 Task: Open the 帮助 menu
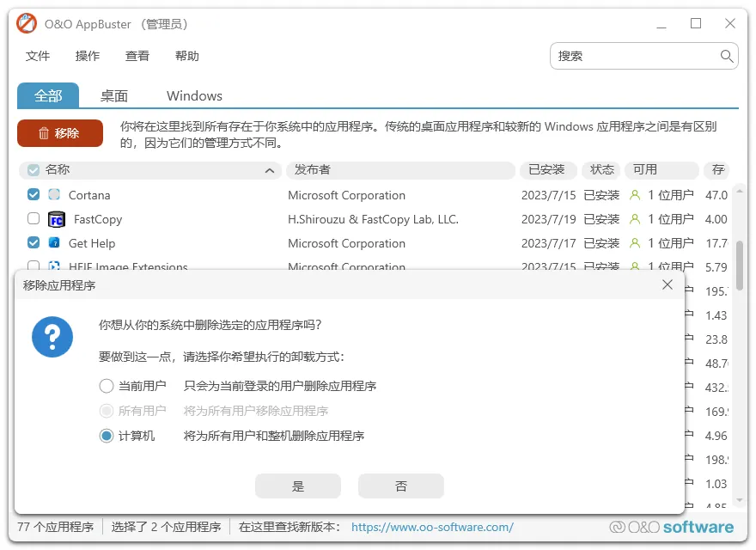[x=187, y=56]
